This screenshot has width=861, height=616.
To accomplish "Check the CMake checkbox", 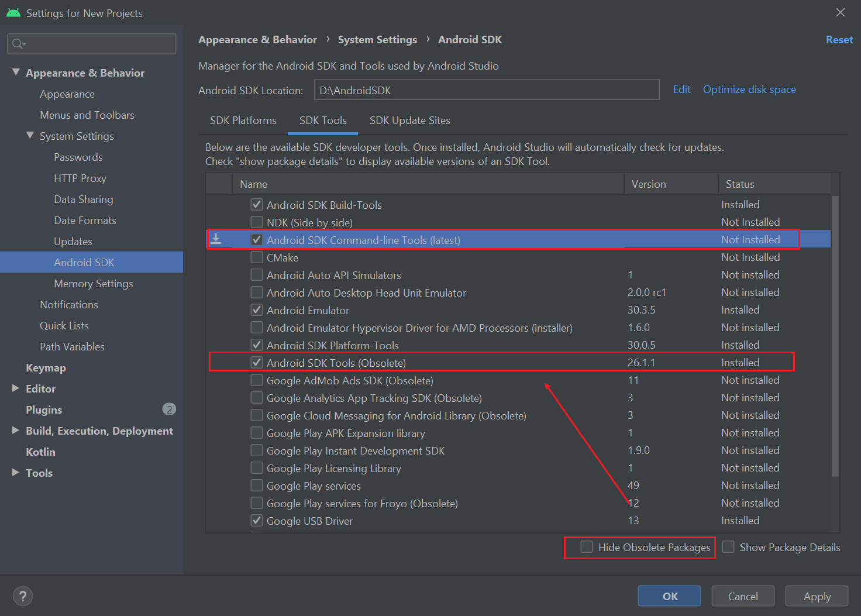I will click(256, 257).
